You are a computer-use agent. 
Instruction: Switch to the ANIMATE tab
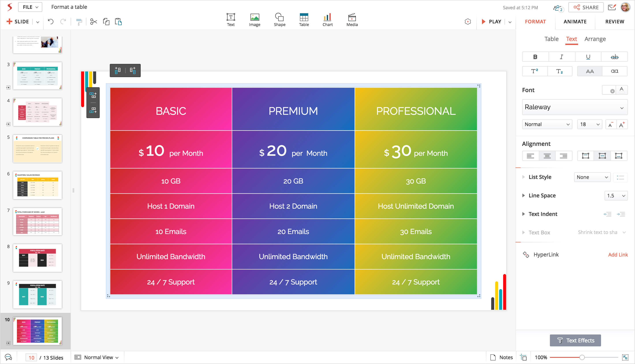coord(575,22)
